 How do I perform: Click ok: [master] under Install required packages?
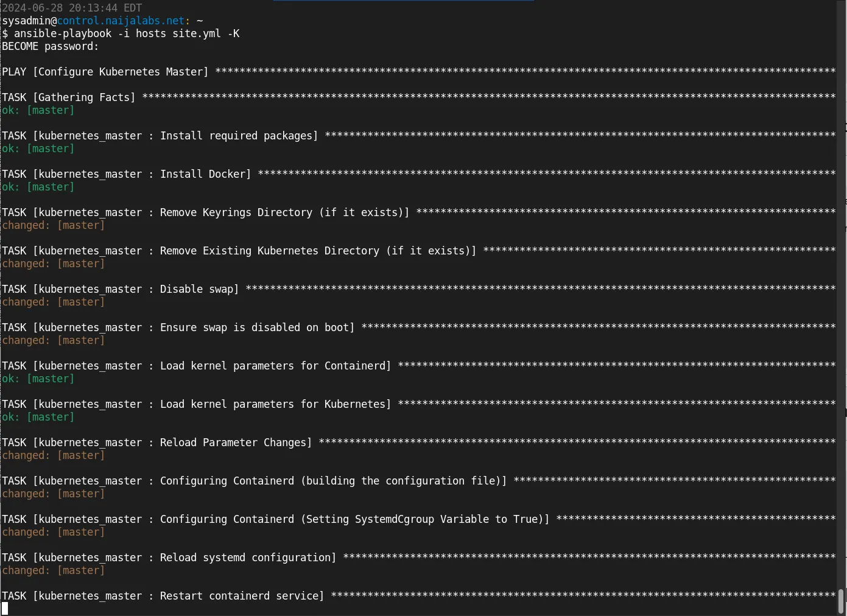38,149
